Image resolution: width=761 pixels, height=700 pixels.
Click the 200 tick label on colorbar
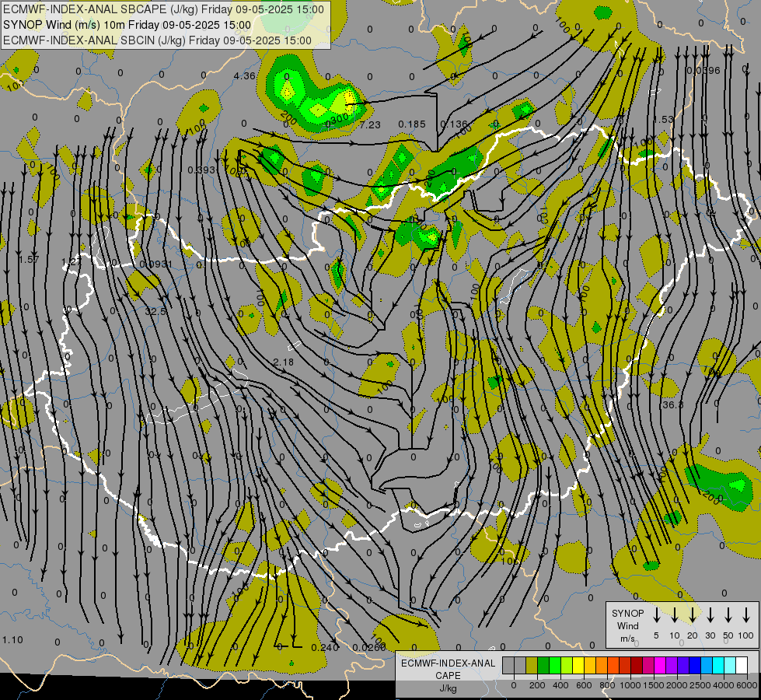(537, 685)
